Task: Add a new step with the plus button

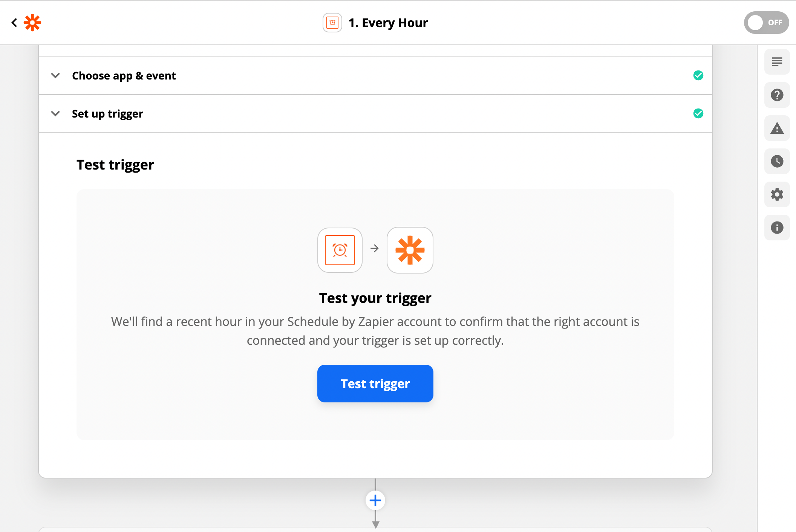Action: click(x=375, y=500)
